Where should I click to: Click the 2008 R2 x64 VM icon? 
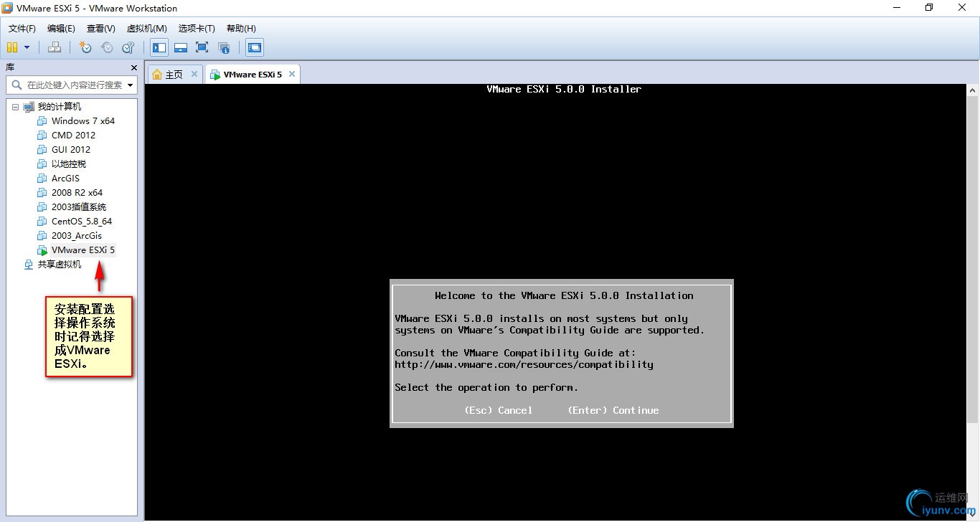tap(42, 193)
